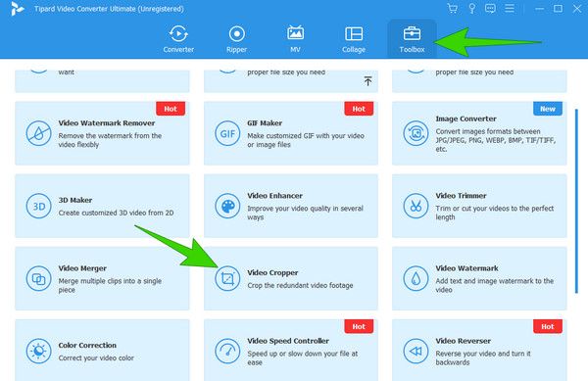Click the Video Merger icon
588x381 pixels.
coord(38,279)
